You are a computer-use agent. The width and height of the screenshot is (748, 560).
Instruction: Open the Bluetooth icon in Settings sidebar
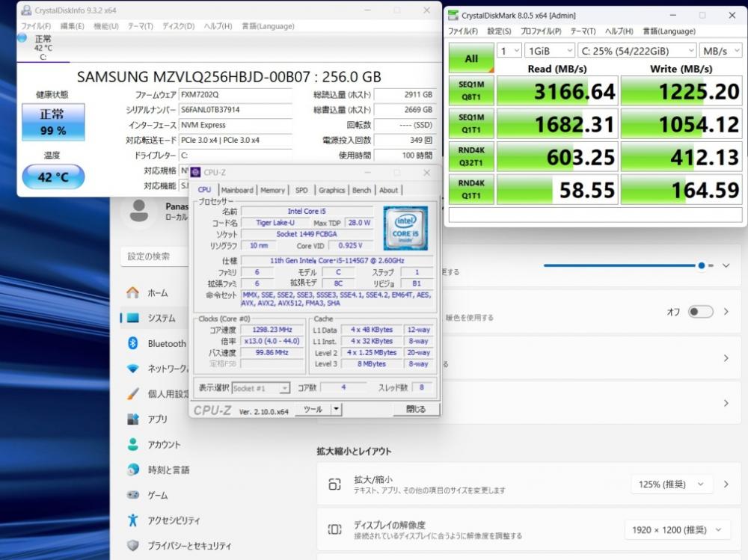pos(132,343)
